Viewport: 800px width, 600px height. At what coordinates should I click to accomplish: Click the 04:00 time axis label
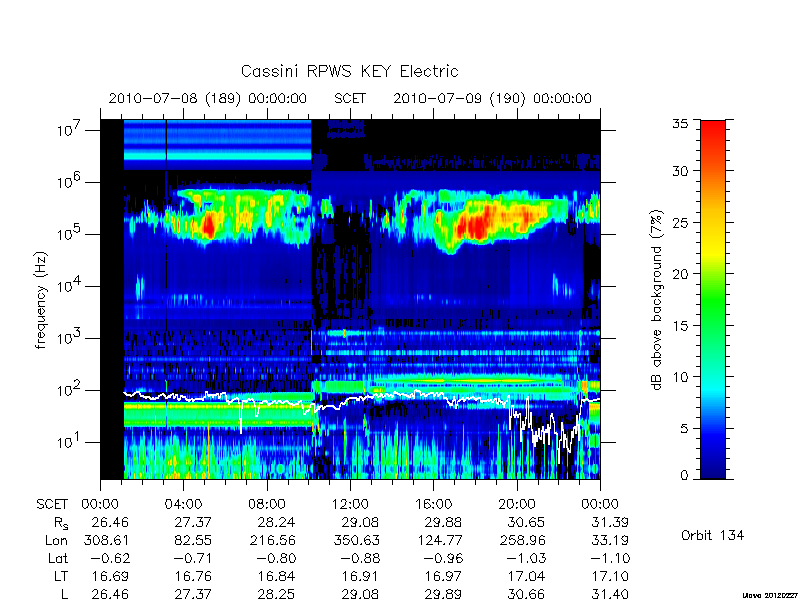[x=183, y=504]
